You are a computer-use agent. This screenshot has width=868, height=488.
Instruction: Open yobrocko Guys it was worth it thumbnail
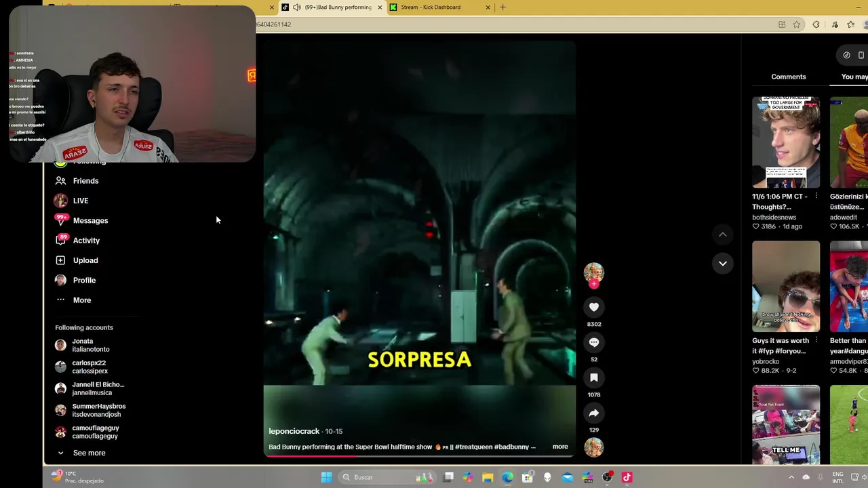tap(786, 287)
